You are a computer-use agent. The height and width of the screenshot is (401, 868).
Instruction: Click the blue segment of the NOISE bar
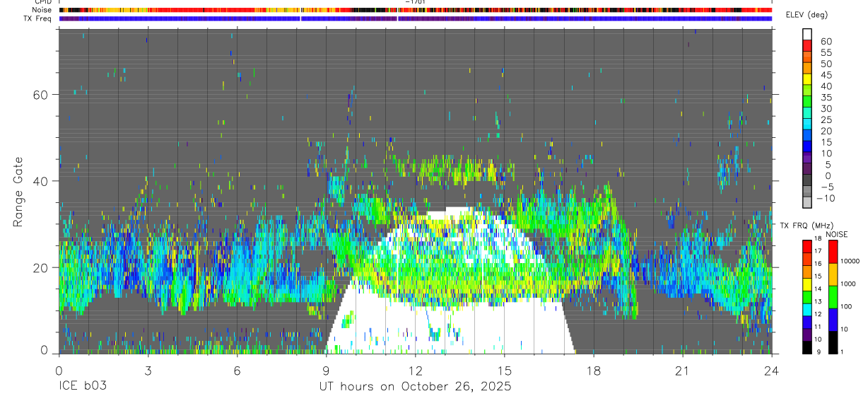click(x=833, y=320)
